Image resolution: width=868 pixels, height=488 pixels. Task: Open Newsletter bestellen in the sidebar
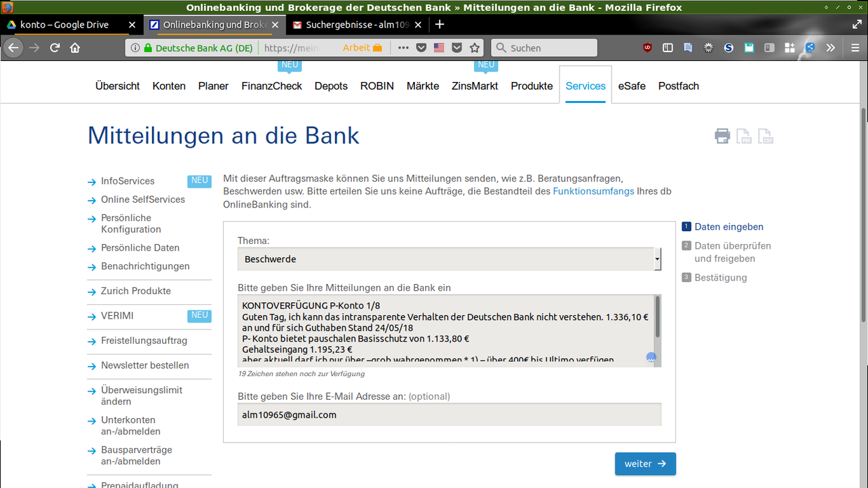[x=145, y=365]
